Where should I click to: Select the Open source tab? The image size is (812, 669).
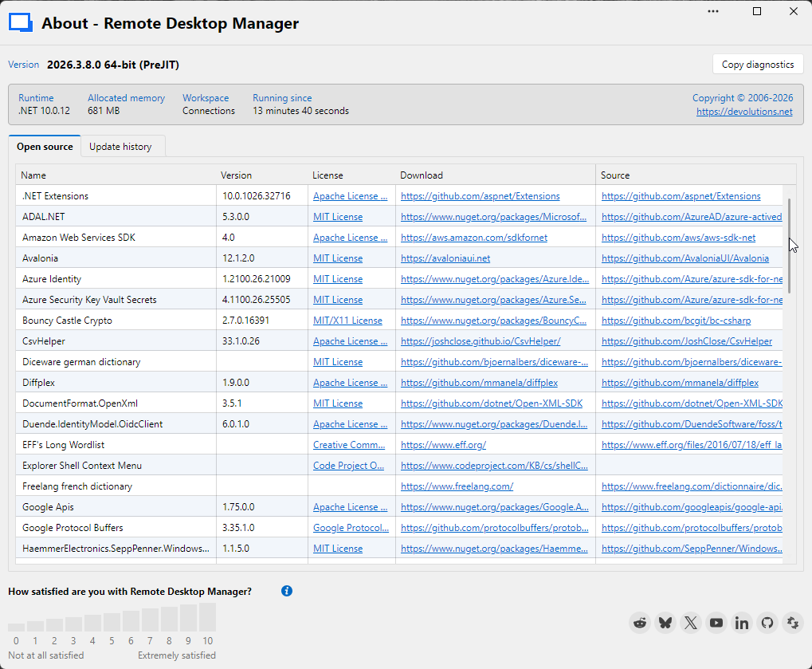coord(45,147)
